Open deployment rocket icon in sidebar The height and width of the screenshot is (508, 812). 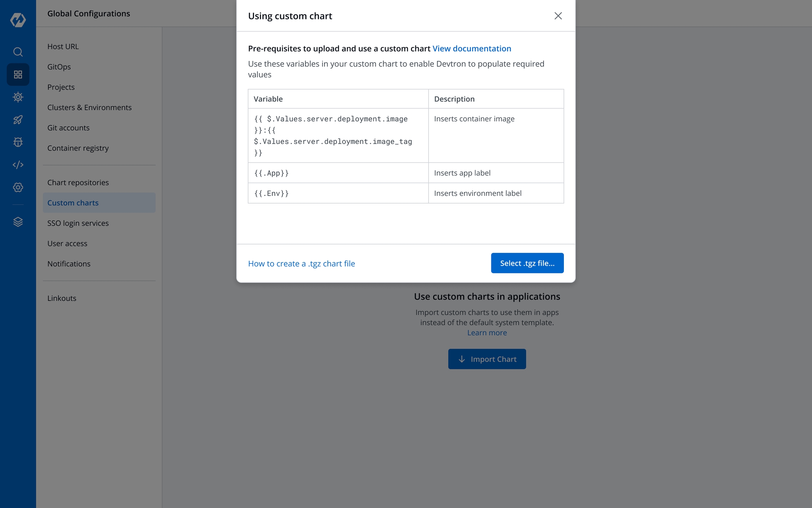pos(18,120)
